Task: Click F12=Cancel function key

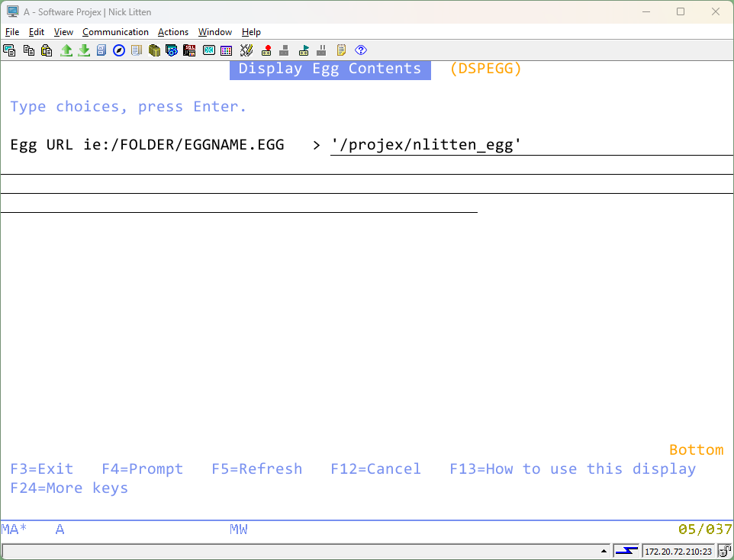Action: click(x=376, y=468)
